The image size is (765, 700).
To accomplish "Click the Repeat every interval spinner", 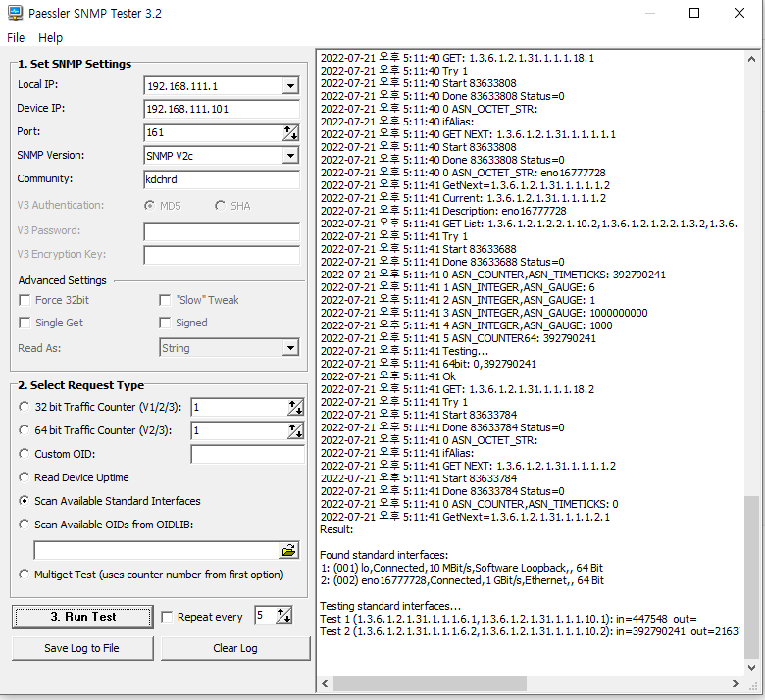I will (x=284, y=615).
